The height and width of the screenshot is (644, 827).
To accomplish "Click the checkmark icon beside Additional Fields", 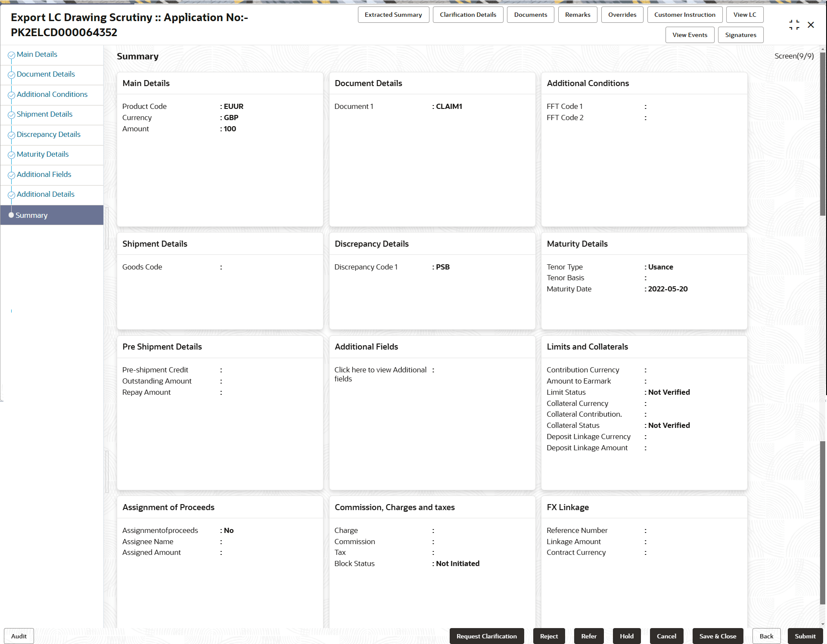I will point(12,175).
